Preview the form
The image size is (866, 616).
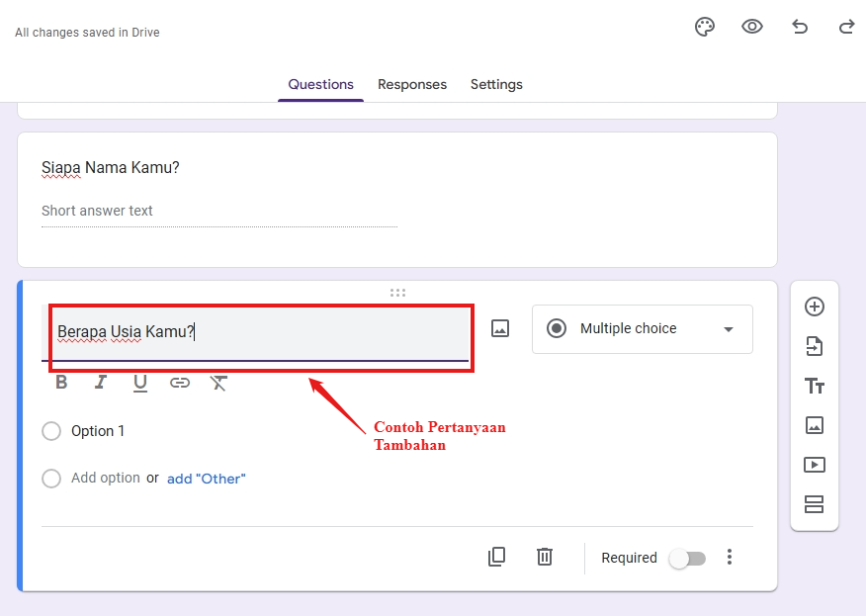pos(751,27)
